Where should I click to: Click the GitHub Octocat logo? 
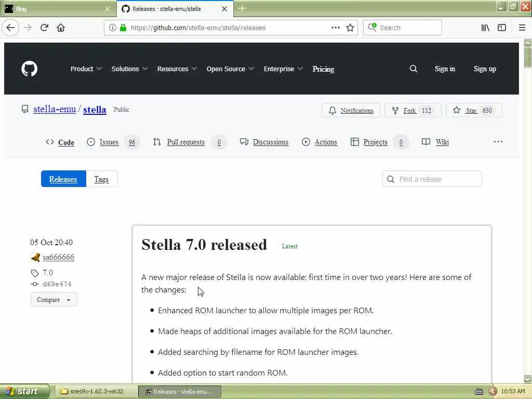29,69
